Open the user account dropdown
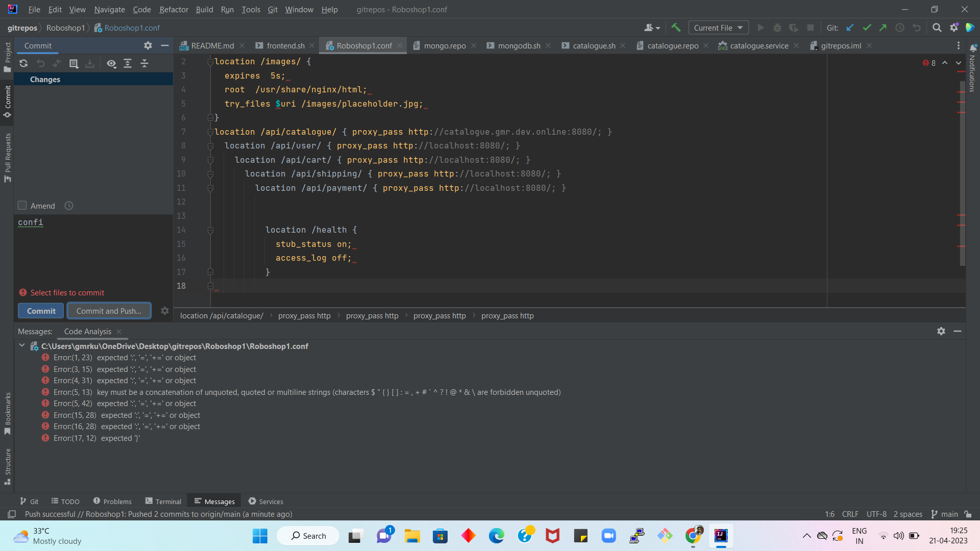 pyautogui.click(x=652, y=28)
